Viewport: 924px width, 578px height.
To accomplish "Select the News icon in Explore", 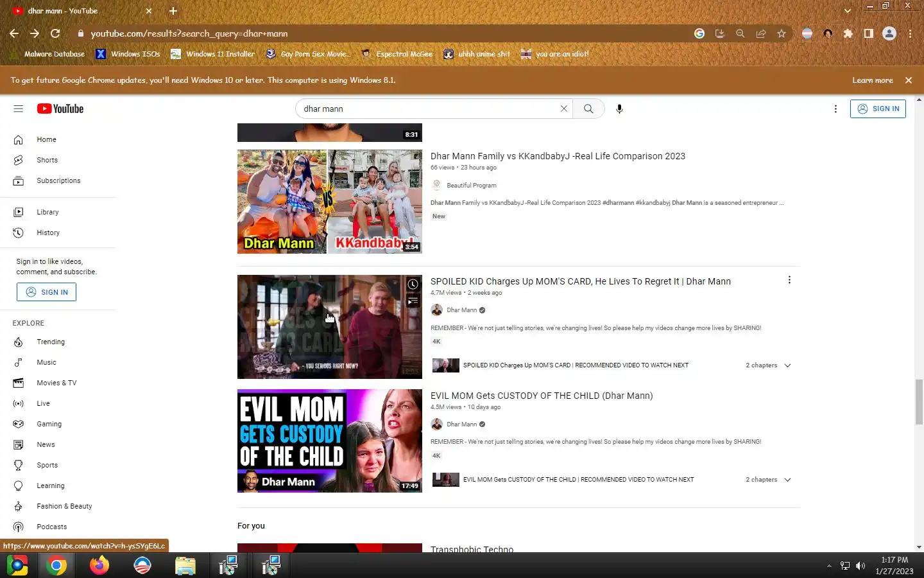I will point(18,444).
